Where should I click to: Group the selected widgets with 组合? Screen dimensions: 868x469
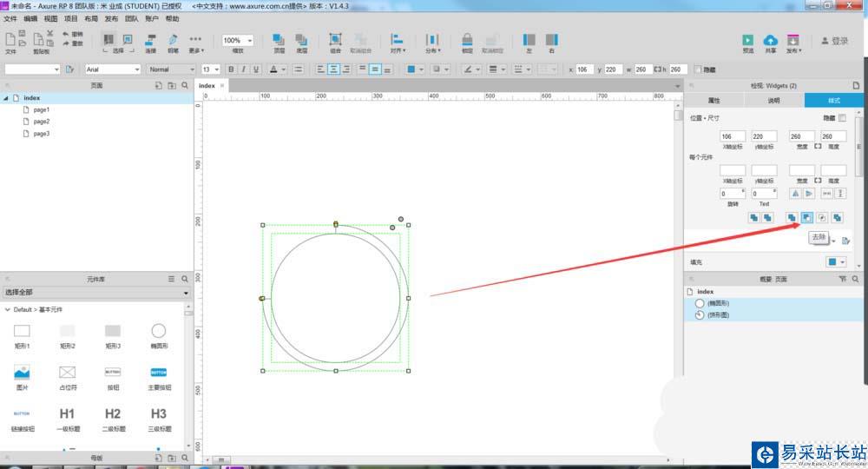point(335,43)
